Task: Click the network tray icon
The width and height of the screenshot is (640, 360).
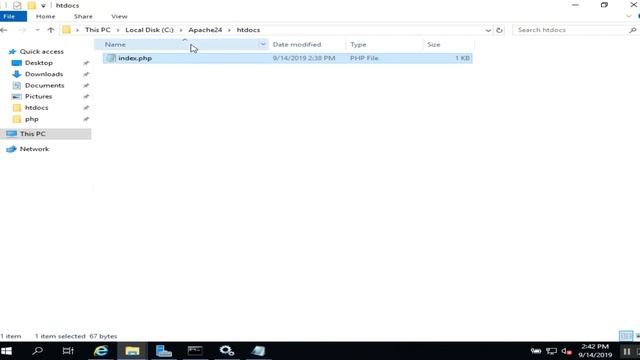Action: click(551, 351)
